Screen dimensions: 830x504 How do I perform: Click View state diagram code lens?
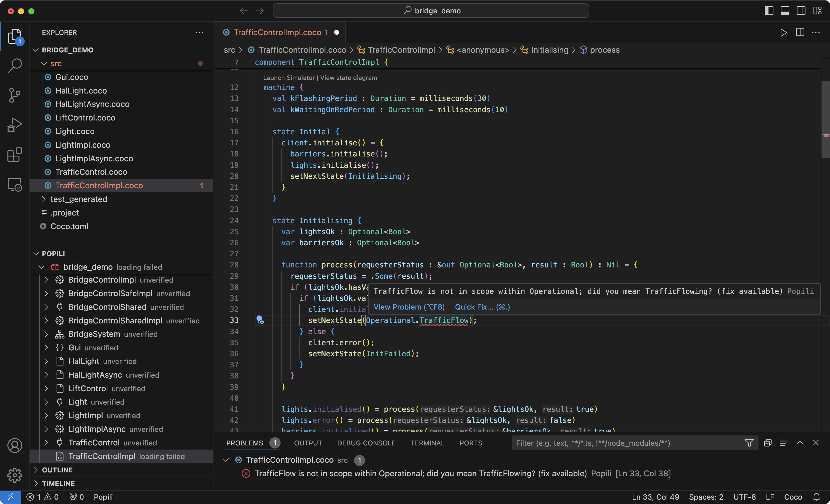coord(348,77)
